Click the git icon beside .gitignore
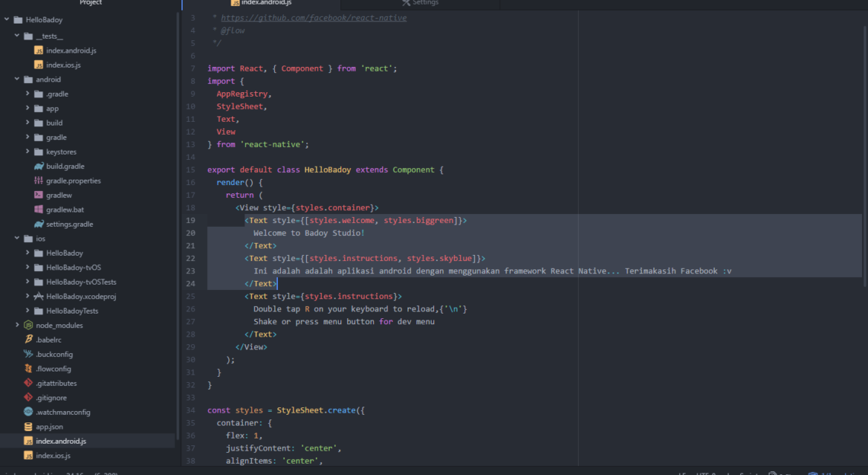Screen dimensions: 868x475 point(28,397)
